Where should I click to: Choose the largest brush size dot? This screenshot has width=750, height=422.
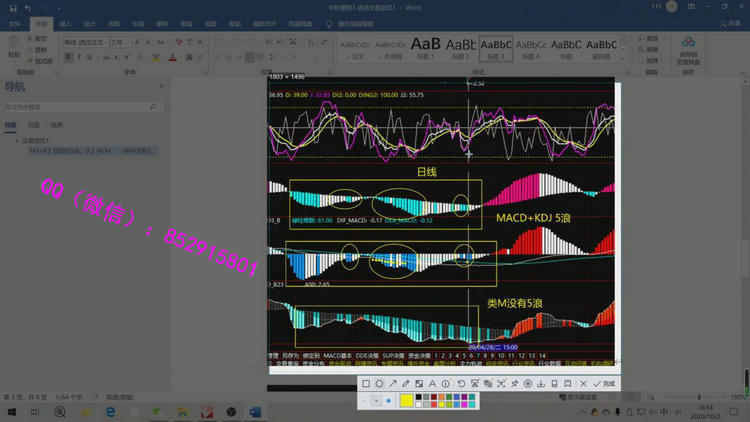(388, 401)
